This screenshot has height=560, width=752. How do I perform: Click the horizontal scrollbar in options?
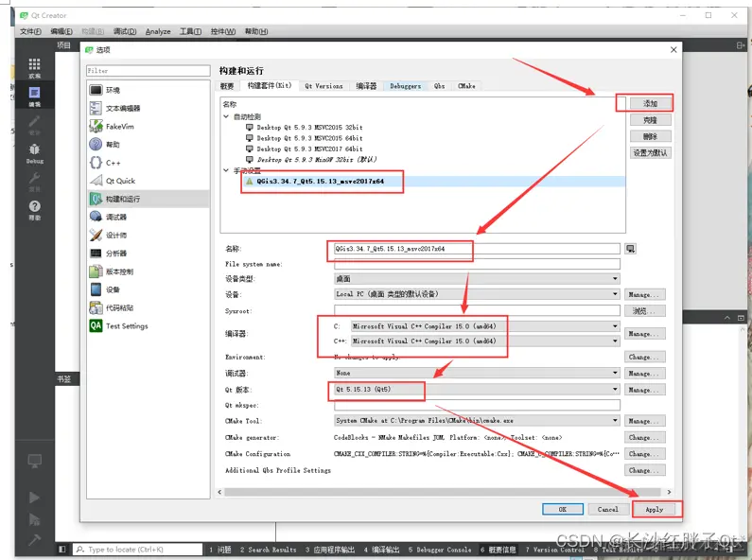click(x=444, y=492)
